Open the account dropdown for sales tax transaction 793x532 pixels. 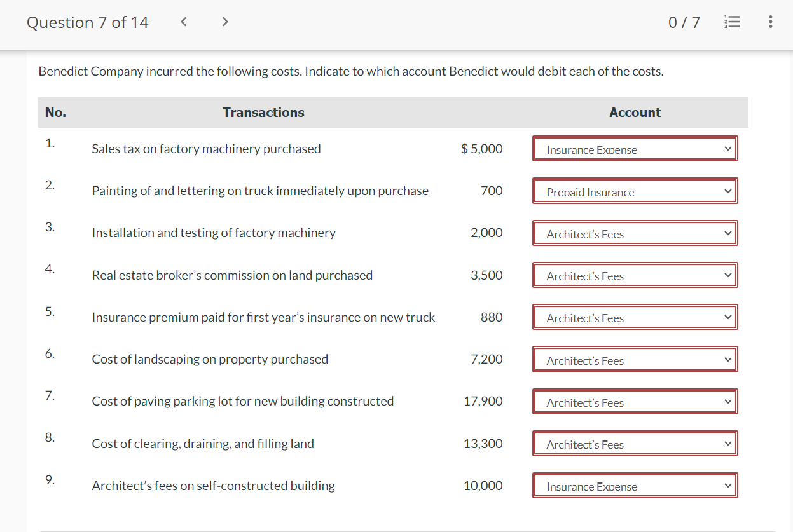point(635,148)
